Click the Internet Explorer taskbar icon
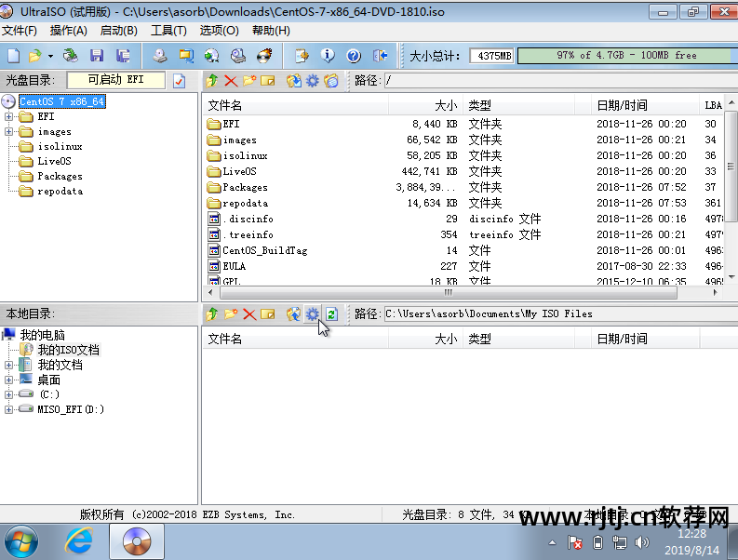 coord(78,541)
